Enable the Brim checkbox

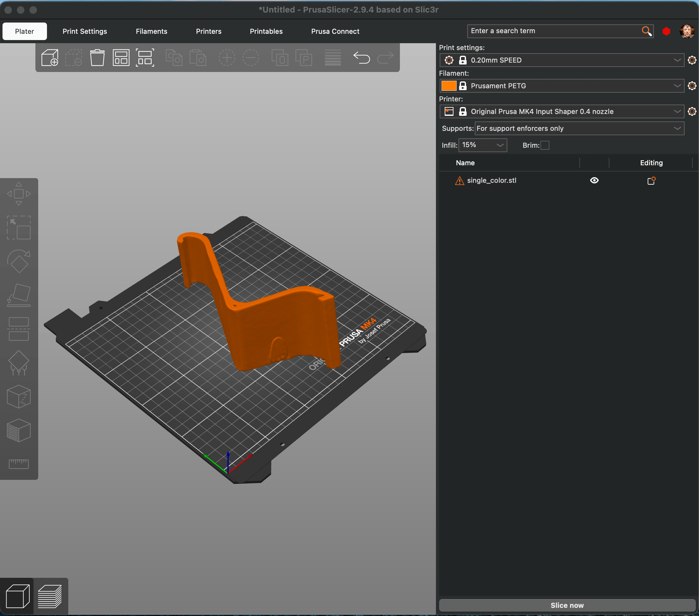[x=545, y=145]
